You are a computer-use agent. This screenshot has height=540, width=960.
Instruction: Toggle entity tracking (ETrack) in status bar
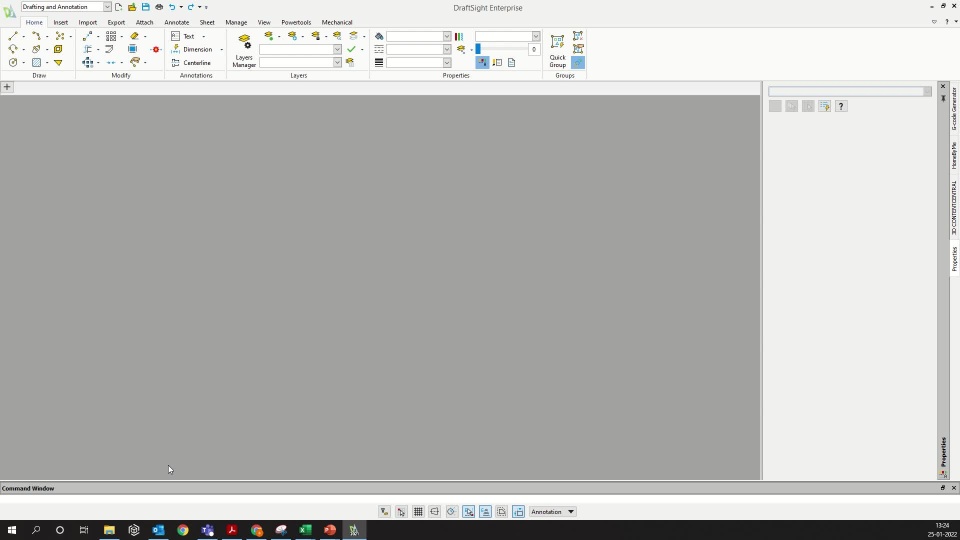(485, 511)
